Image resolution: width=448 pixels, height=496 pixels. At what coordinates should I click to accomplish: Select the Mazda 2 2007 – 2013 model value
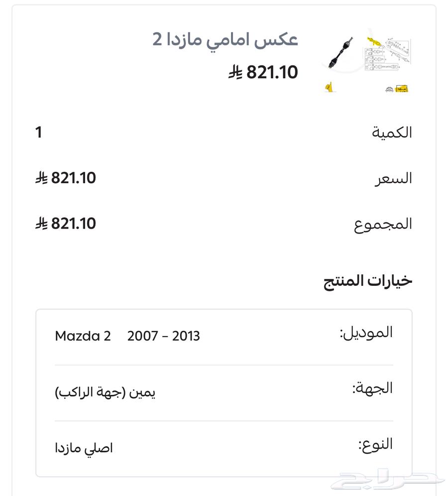[127, 336]
